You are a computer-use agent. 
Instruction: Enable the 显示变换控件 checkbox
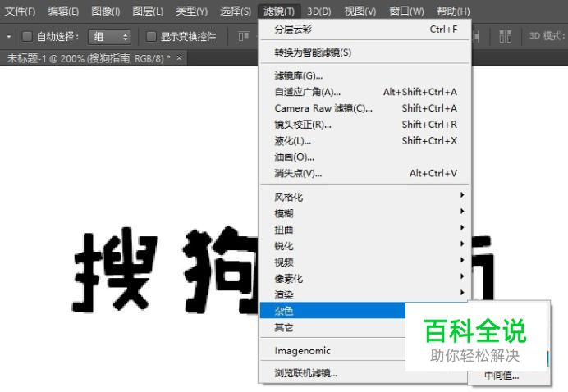[x=151, y=36]
